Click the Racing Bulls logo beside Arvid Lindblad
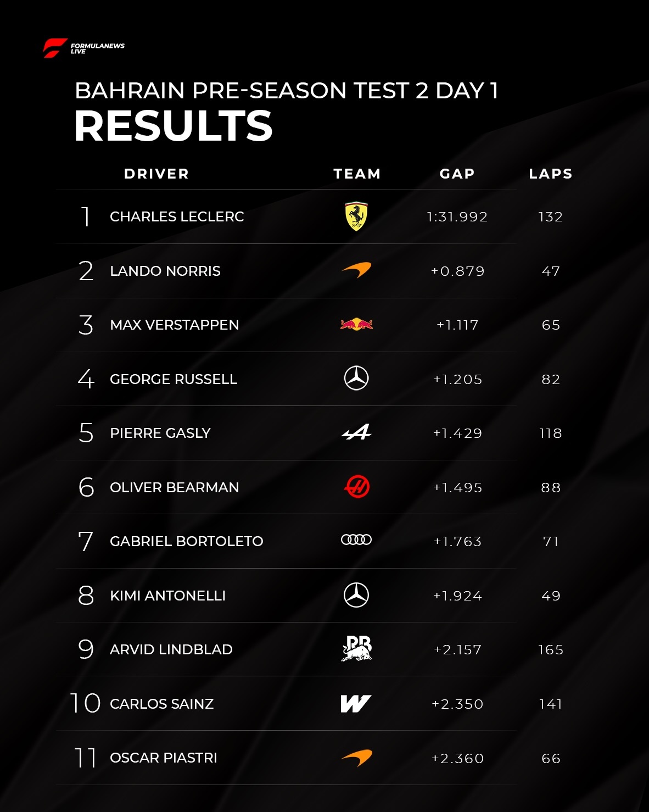The height and width of the screenshot is (812, 649). [356, 648]
